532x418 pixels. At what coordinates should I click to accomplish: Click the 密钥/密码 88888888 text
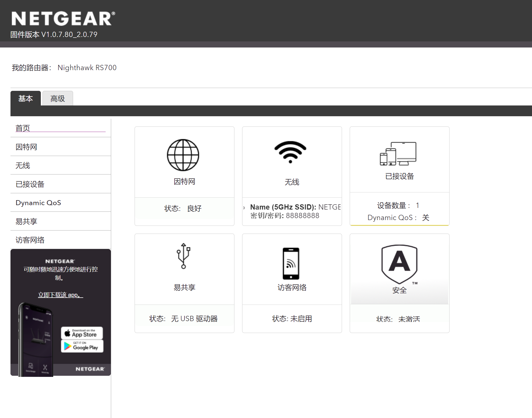tap(285, 216)
